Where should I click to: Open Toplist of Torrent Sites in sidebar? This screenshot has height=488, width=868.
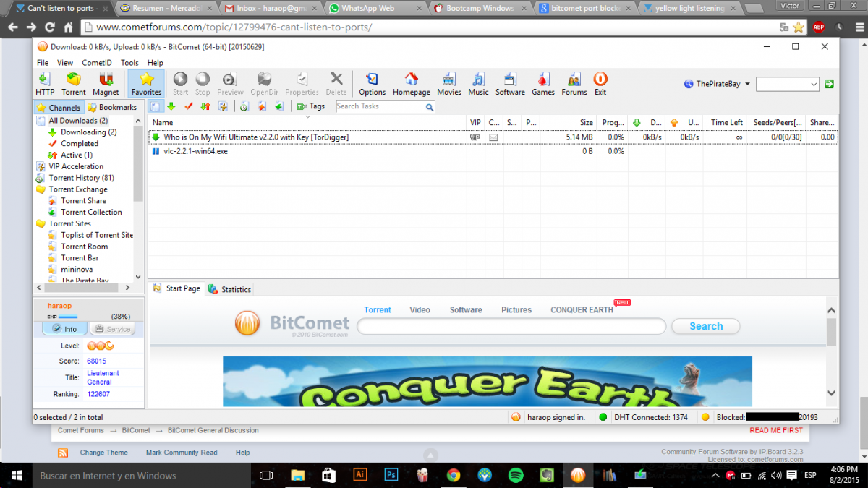97,235
